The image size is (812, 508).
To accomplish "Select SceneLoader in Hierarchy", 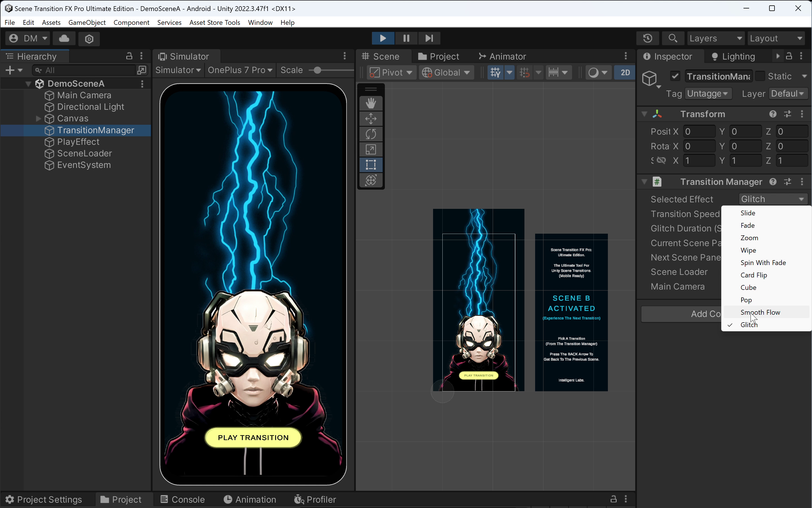I will [85, 154].
